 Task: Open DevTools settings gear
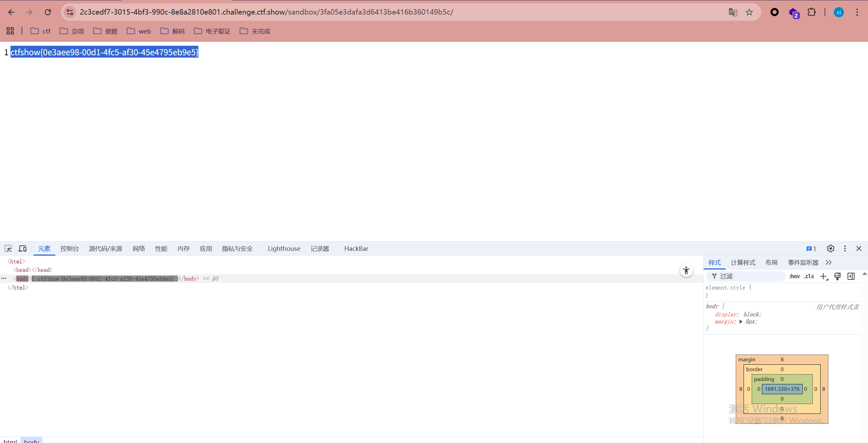(x=830, y=248)
